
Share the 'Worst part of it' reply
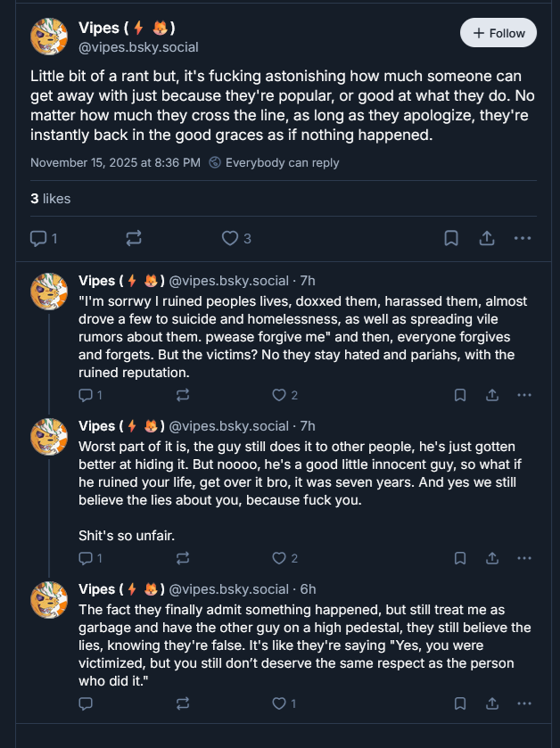coord(492,558)
